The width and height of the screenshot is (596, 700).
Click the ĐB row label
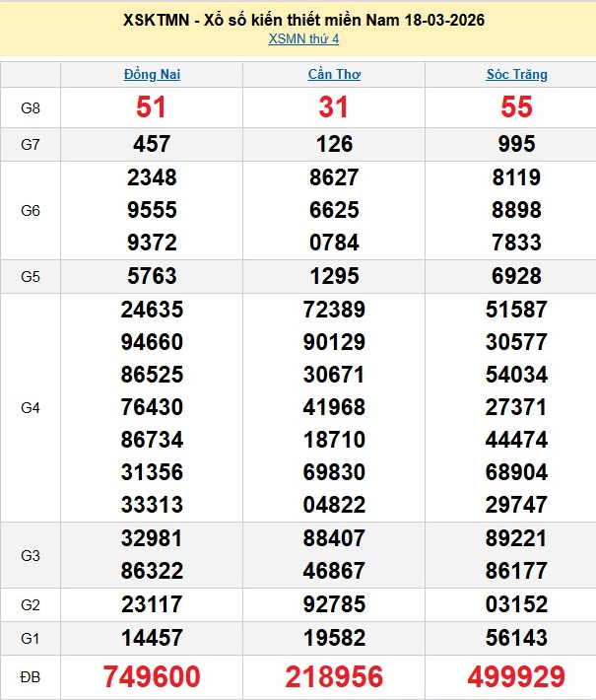31,676
